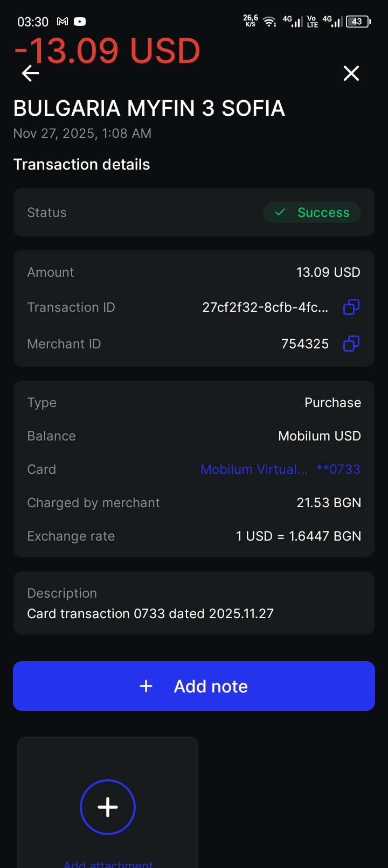Tap the exchange rate value

[x=299, y=536]
